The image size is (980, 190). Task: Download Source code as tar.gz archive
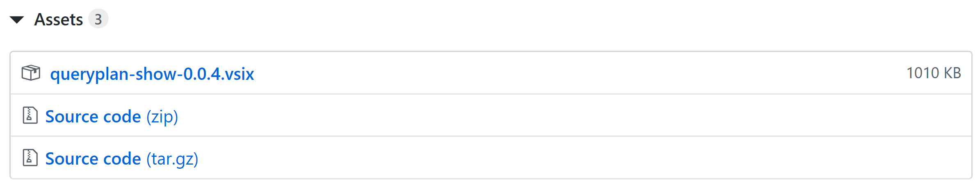click(x=121, y=159)
